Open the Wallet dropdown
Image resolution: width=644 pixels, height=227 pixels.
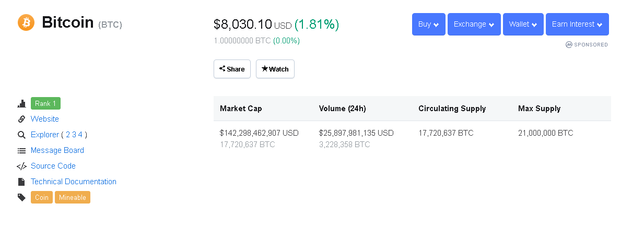[523, 24]
